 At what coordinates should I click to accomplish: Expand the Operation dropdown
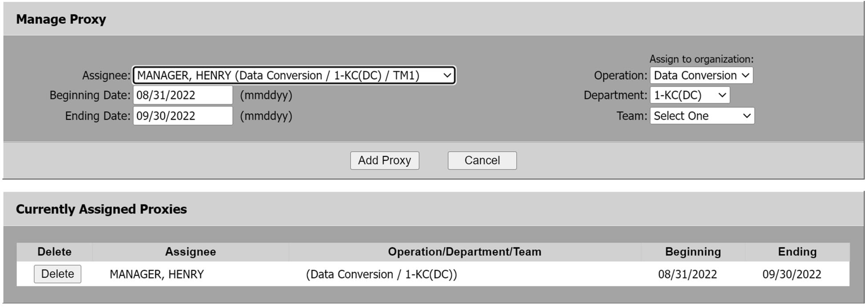701,75
